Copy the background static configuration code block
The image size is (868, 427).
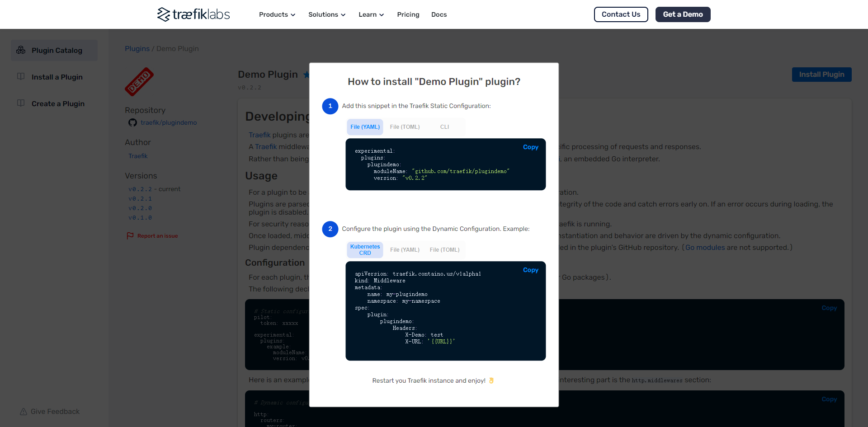click(829, 308)
